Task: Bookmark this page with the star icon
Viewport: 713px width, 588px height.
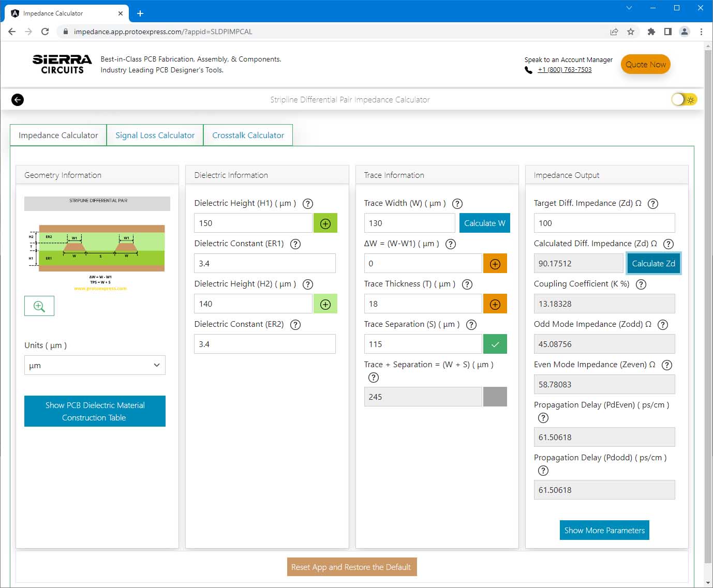Action: tap(631, 32)
